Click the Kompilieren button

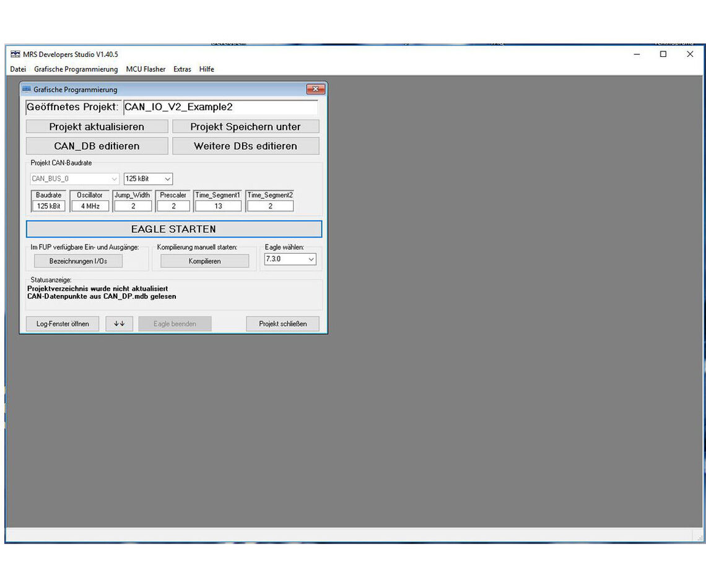pyautogui.click(x=204, y=261)
